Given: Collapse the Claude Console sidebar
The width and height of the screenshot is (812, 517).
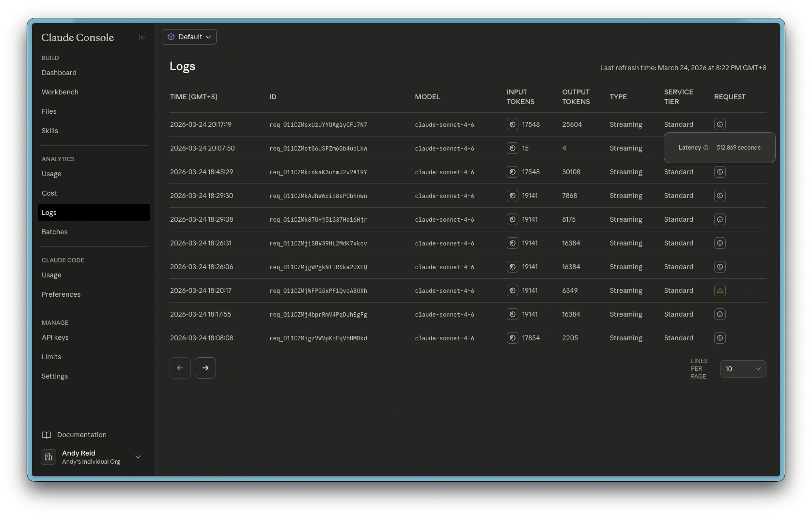Looking at the screenshot, I should pos(142,37).
